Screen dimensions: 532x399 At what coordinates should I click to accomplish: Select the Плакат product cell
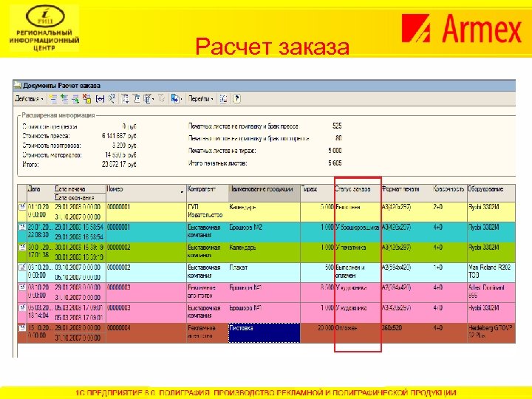265,273
